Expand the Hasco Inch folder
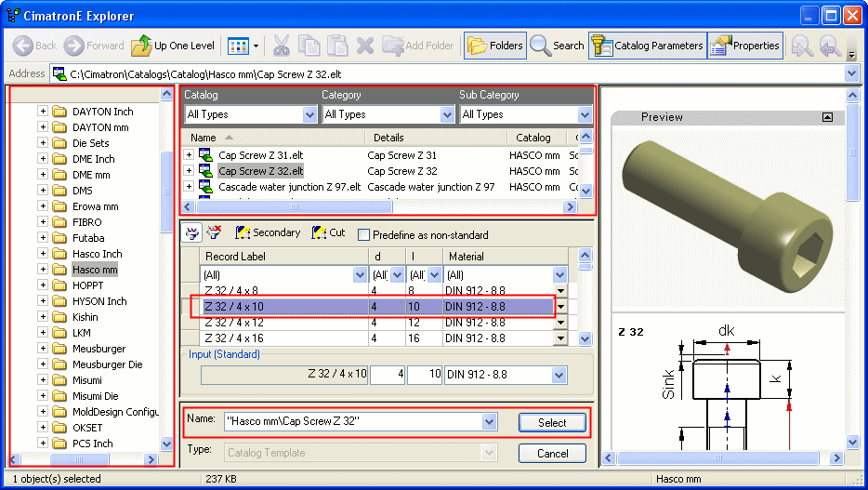The image size is (868, 490). coord(43,254)
